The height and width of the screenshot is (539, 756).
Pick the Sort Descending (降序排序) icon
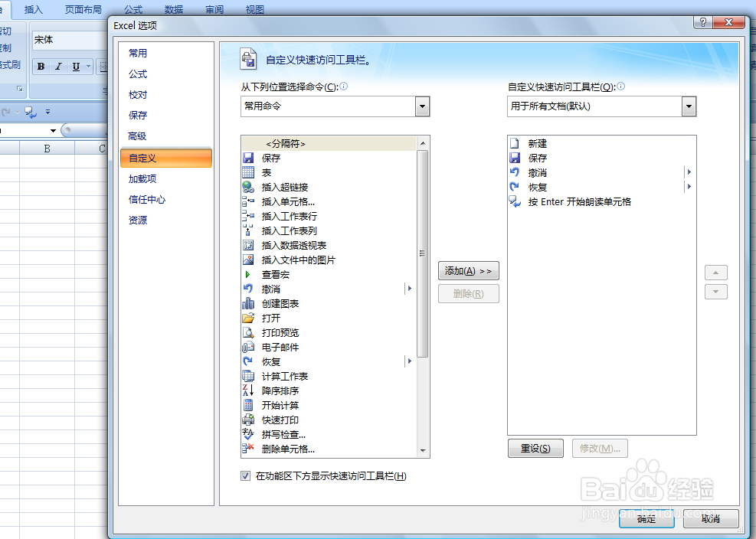248,390
